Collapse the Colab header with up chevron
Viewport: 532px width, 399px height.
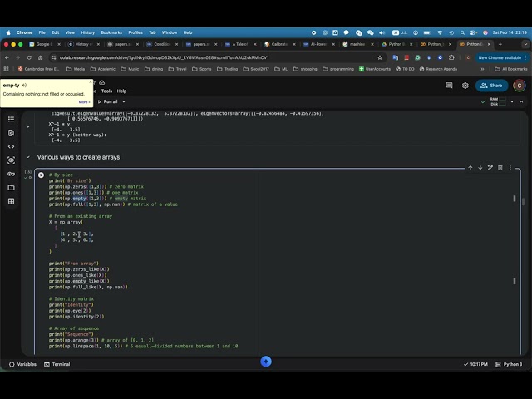[521, 101]
